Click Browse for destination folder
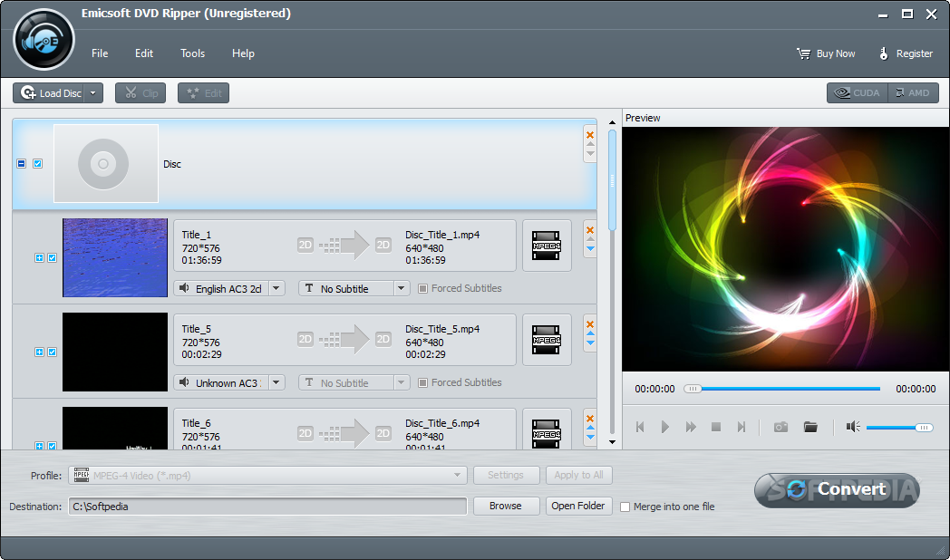950x560 pixels. (506, 507)
